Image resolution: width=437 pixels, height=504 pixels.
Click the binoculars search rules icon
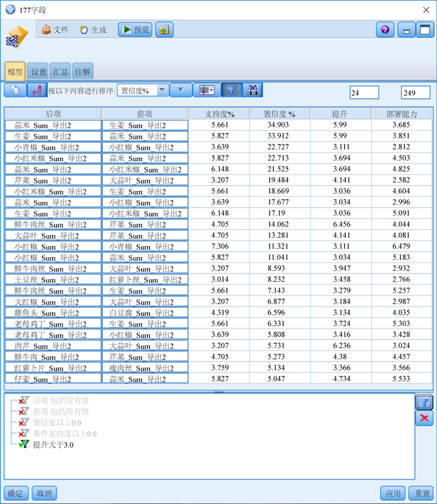coord(252,91)
